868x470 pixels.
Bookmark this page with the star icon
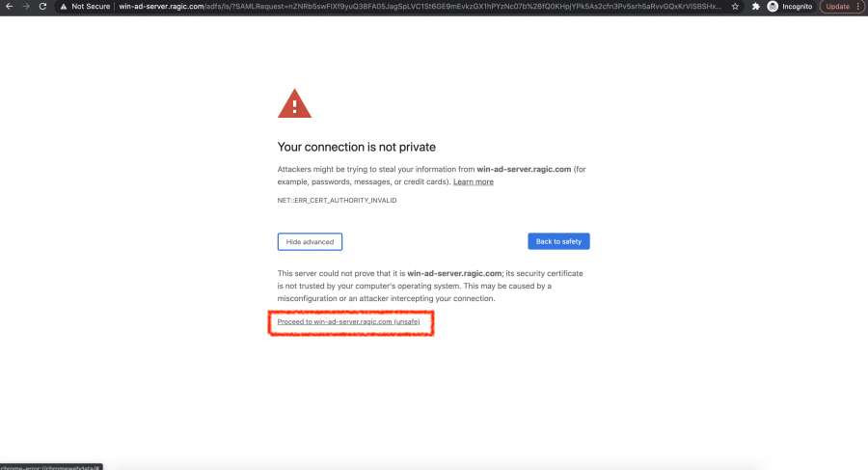click(x=736, y=6)
